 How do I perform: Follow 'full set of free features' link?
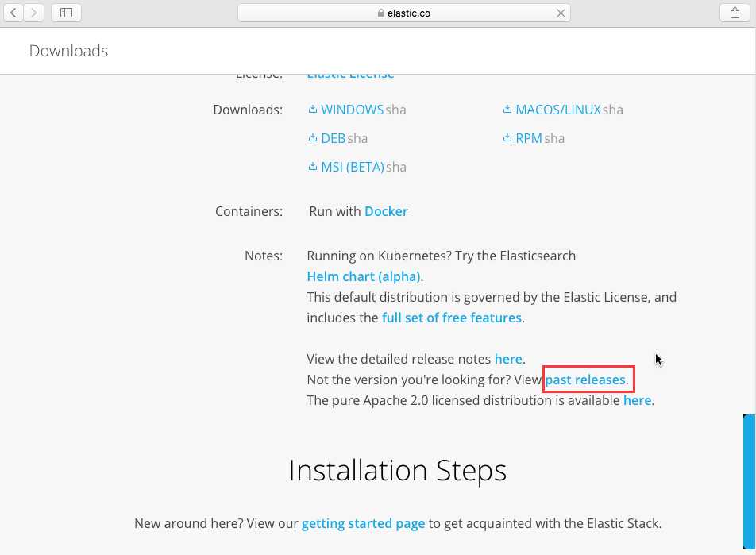(452, 318)
